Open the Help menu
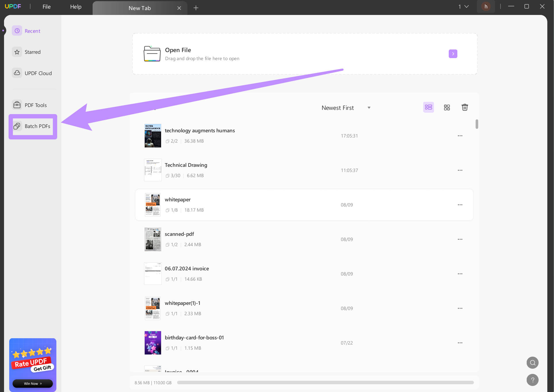This screenshot has width=554, height=392. [76, 7]
